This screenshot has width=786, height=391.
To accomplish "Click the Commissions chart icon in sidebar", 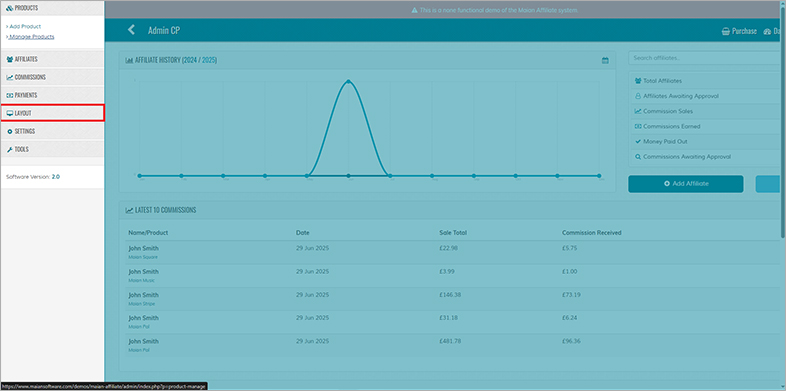I will click(10, 77).
